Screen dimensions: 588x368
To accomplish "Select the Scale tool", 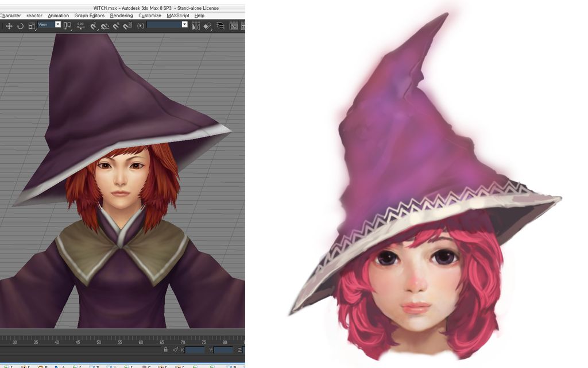I will [32, 26].
